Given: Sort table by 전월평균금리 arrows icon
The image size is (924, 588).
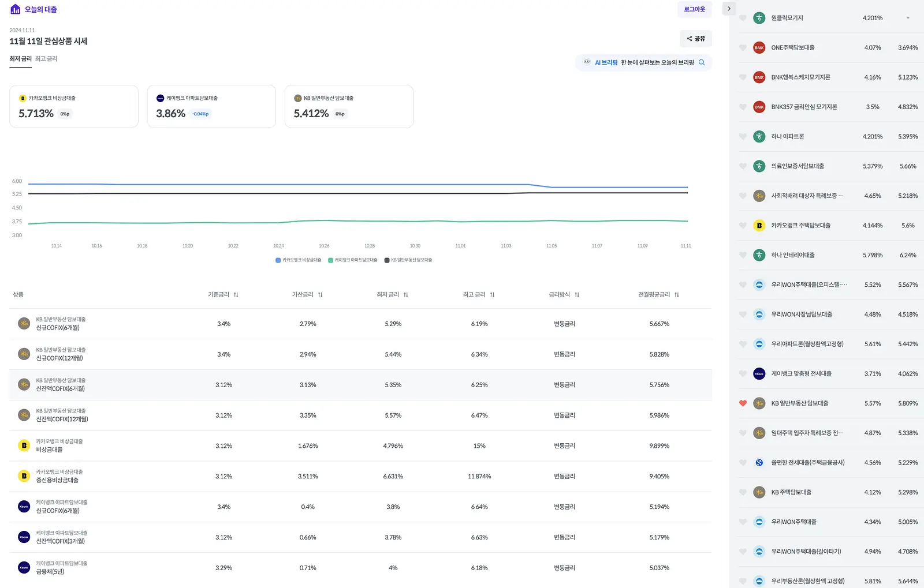Looking at the screenshot, I should [677, 295].
